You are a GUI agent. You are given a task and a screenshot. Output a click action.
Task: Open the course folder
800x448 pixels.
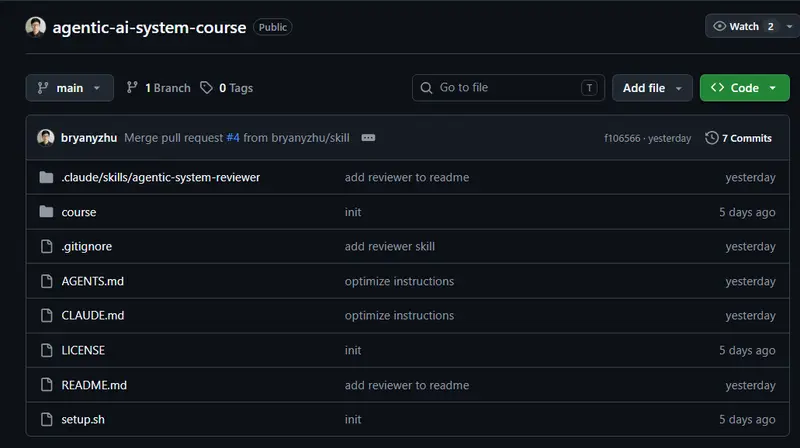(x=79, y=212)
